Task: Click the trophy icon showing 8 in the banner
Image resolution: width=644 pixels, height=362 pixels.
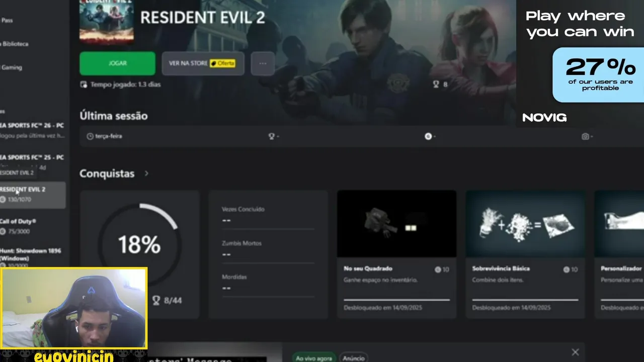Action: click(x=436, y=84)
